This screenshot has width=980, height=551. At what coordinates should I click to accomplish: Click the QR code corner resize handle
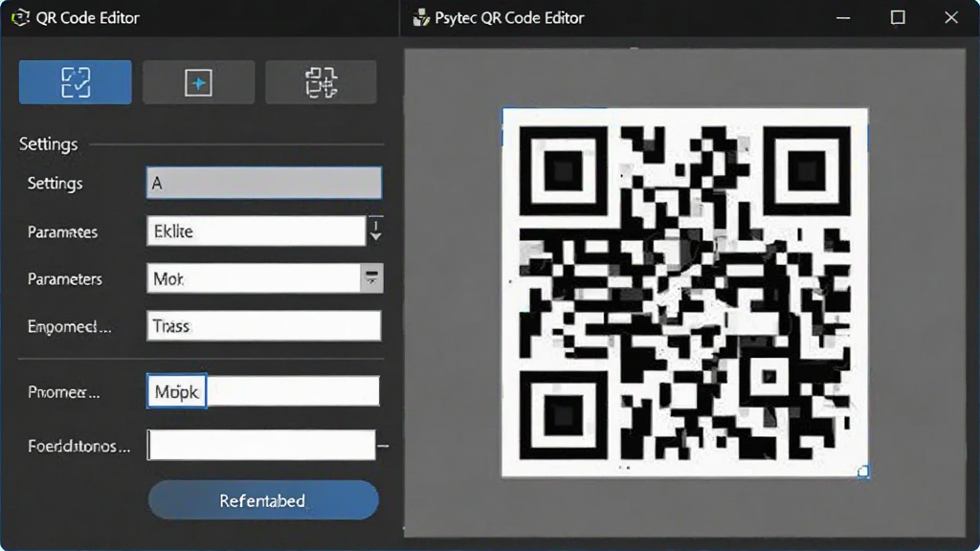click(863, 472)
